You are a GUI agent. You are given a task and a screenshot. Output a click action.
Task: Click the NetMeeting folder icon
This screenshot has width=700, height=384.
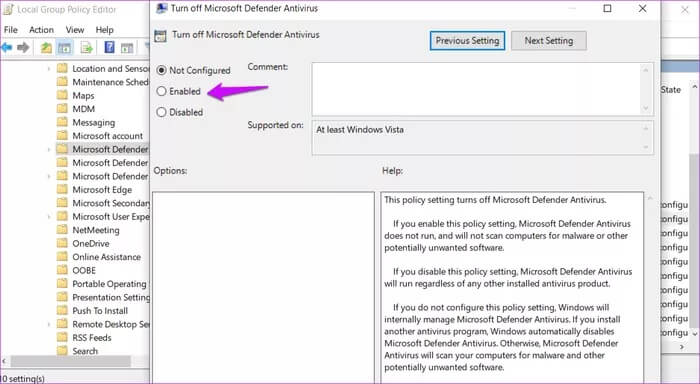[x=62, y=230]
